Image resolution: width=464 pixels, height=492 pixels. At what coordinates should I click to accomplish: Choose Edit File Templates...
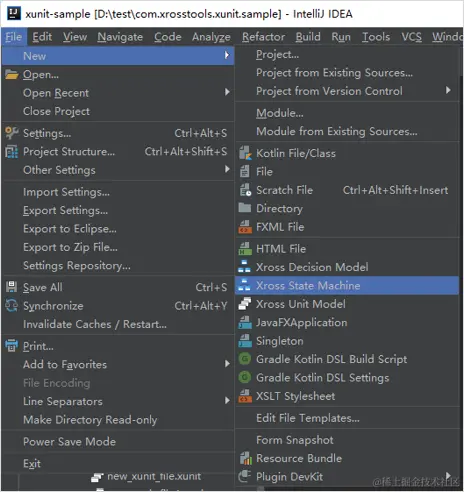coord(347,418)
